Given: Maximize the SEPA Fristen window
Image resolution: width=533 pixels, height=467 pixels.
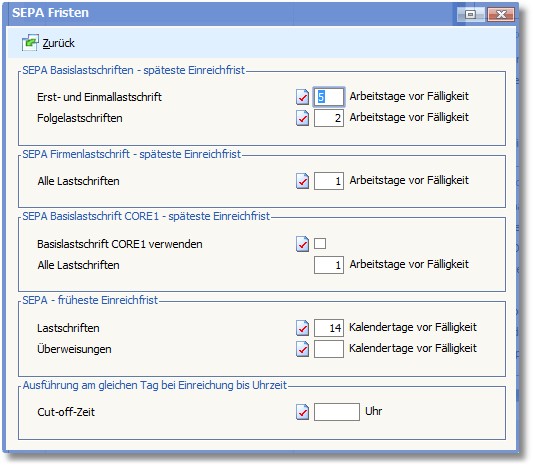Looking at the screenshot, I should (471, 14).
